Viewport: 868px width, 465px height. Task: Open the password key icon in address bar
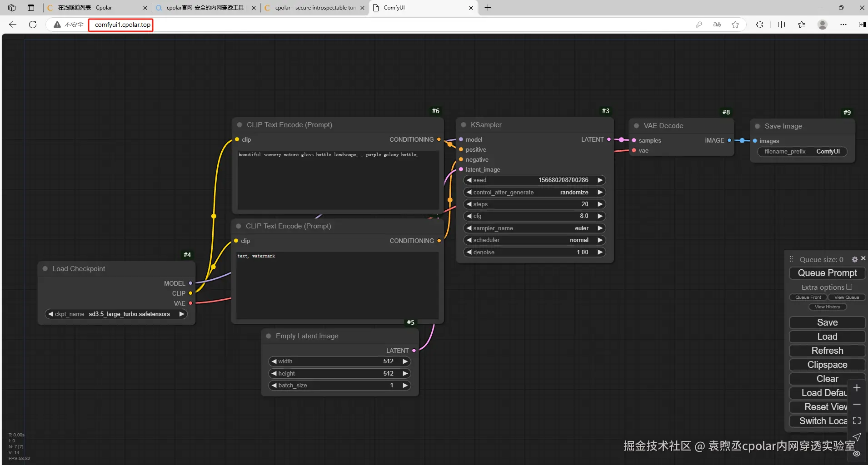coord(699,25)
